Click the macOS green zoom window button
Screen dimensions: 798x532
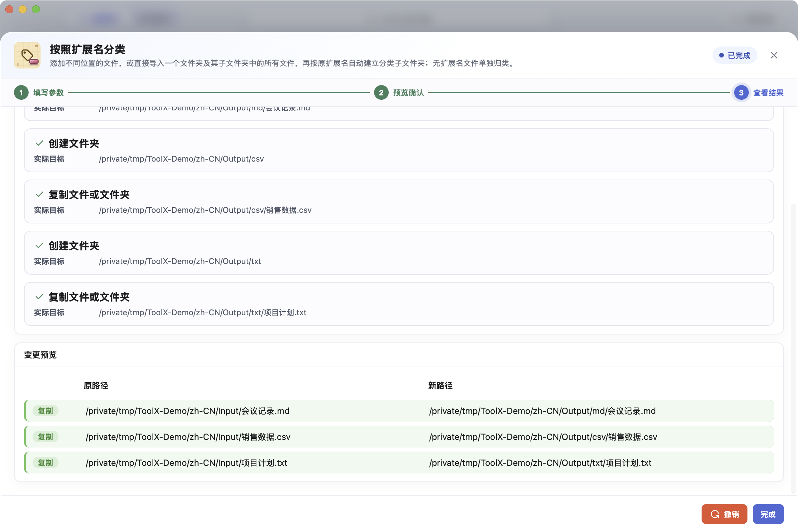pos(36,9)
